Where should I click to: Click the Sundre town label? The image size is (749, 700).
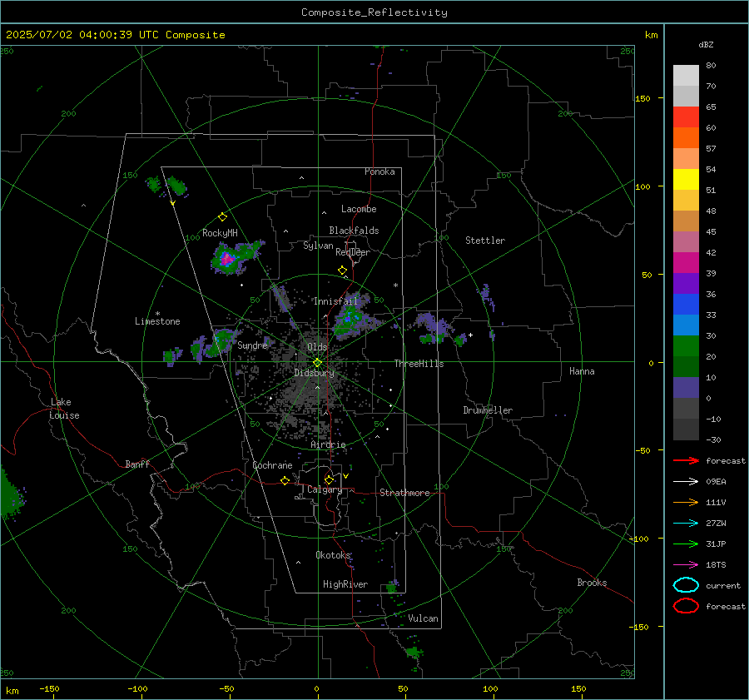[x=252, y=345]
